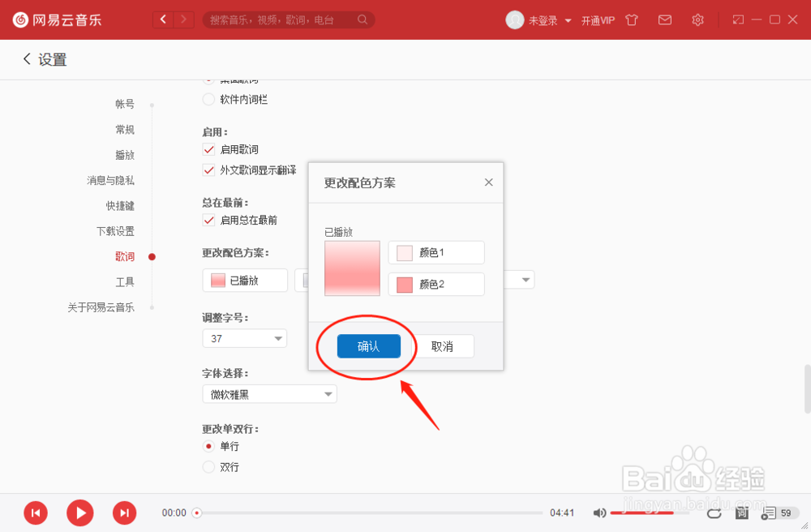Select the 单行 radio button
The image size is (811, 532).
click(x=208, y=446)
